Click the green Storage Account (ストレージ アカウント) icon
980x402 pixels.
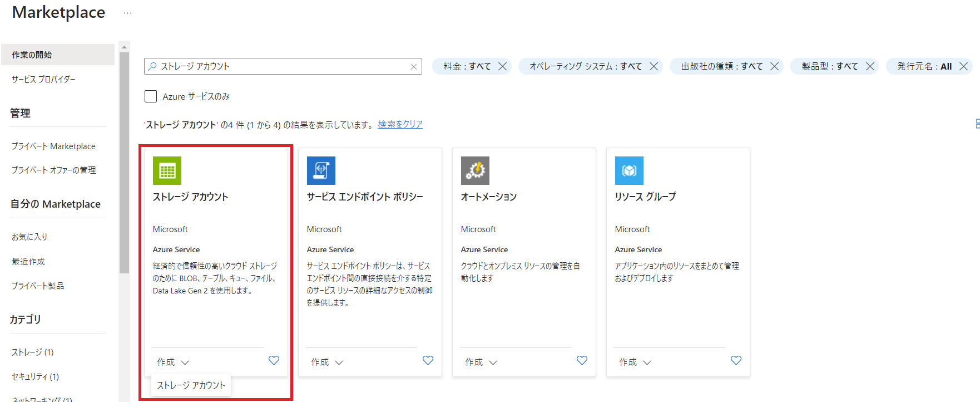pyautogui.click(x=167, y=170)
